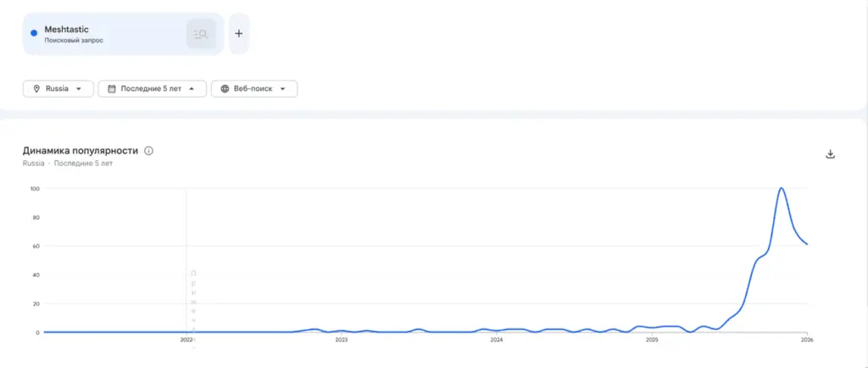This screenshot has height=368, width=868.
Task: Expand the Russia region dropdown arrow
Action: (x=80, y=89)
